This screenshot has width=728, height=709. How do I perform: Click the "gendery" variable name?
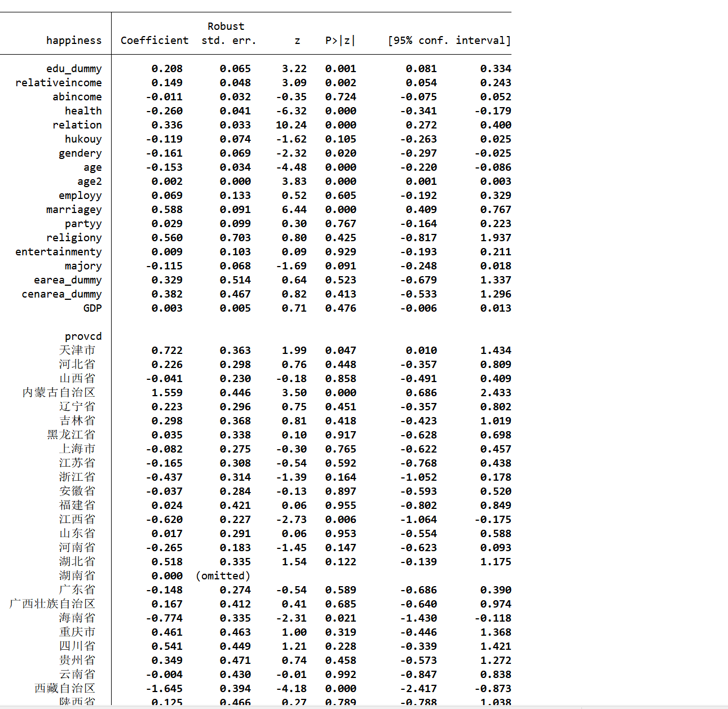pos(80,153)
